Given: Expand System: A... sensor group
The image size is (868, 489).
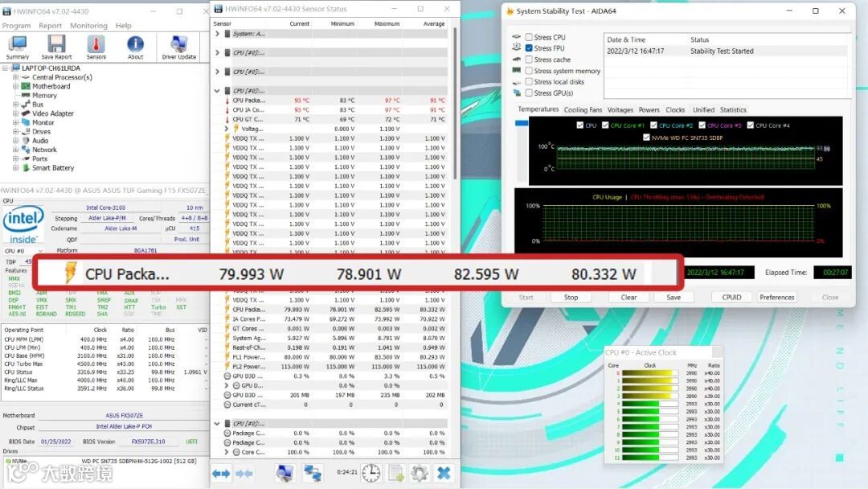Looking at the screenshot, I should pos(217,34).
